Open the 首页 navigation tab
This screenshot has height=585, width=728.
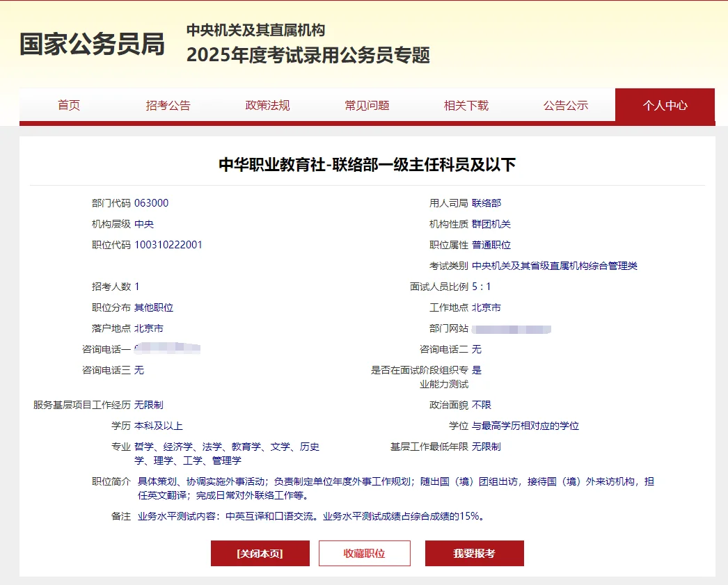coord(69,105)
